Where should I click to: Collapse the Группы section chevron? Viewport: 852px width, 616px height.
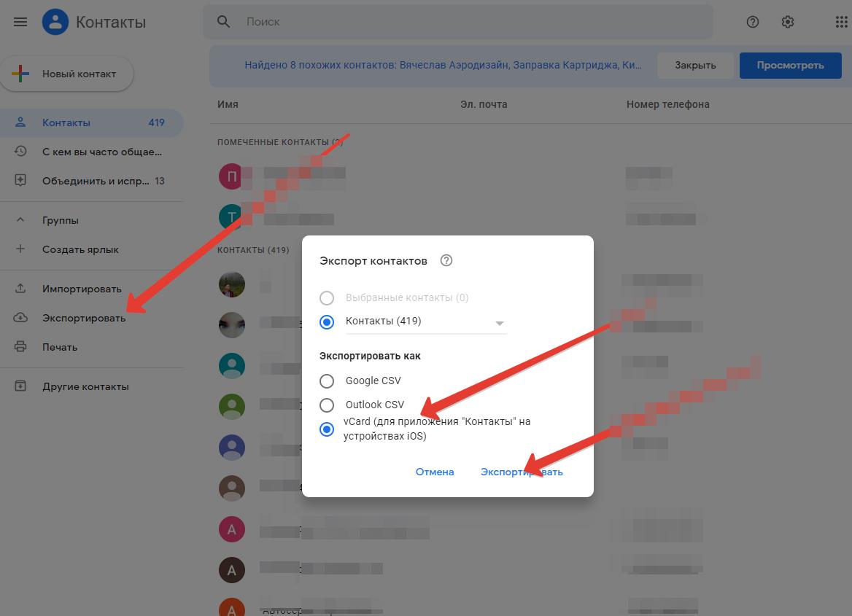point(20,220)
